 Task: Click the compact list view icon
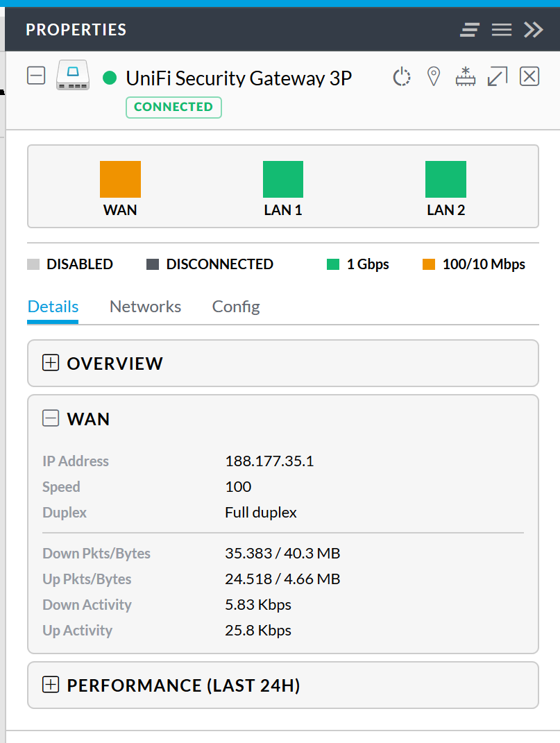[470, 30]
